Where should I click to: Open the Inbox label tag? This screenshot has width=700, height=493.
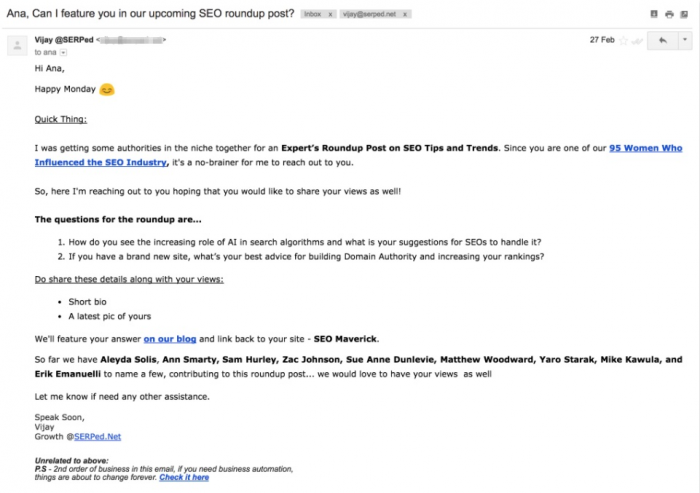click(313, 14)
